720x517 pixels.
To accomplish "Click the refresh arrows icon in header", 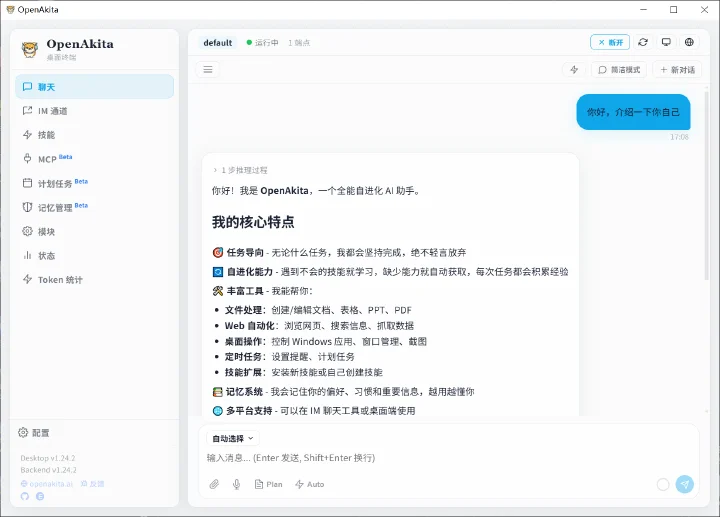I will (x=643, y=42).
